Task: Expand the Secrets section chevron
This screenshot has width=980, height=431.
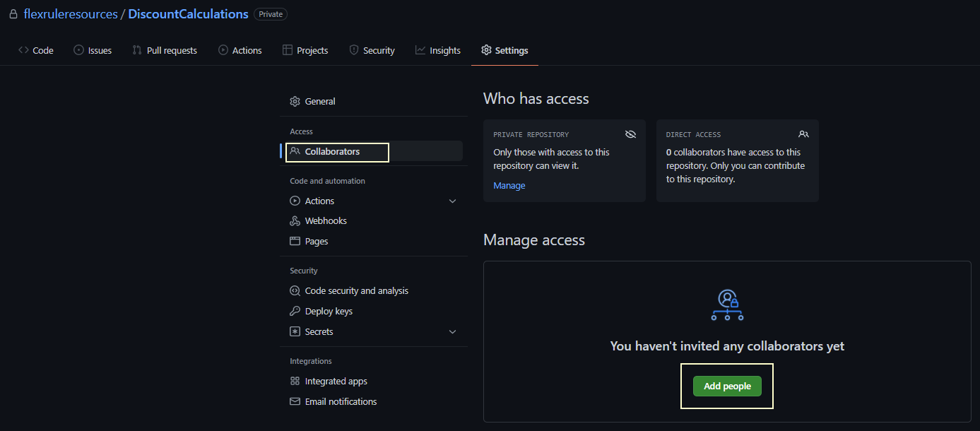Action: (453, 332)
